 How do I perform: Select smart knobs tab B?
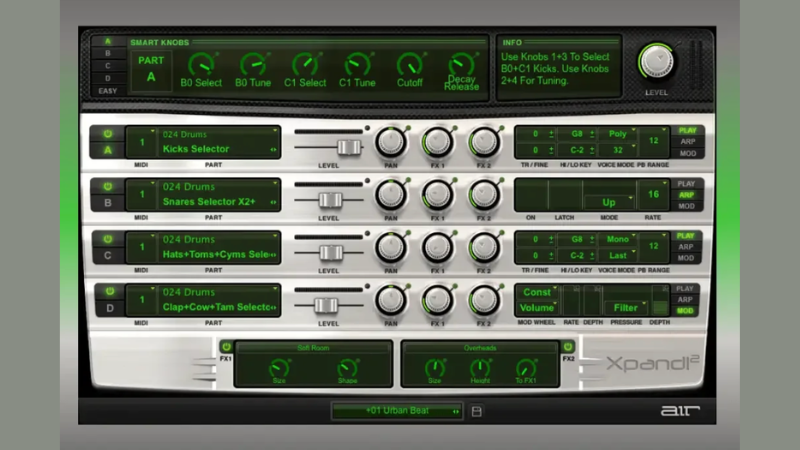pyautogui.click(x=108, y=53)
